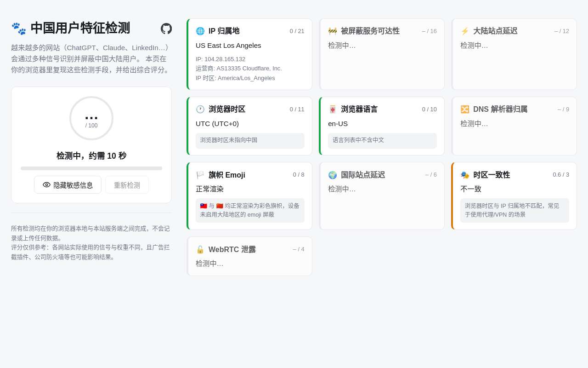
Task: Click the 0 / 21 score
Action: point(297,31)
